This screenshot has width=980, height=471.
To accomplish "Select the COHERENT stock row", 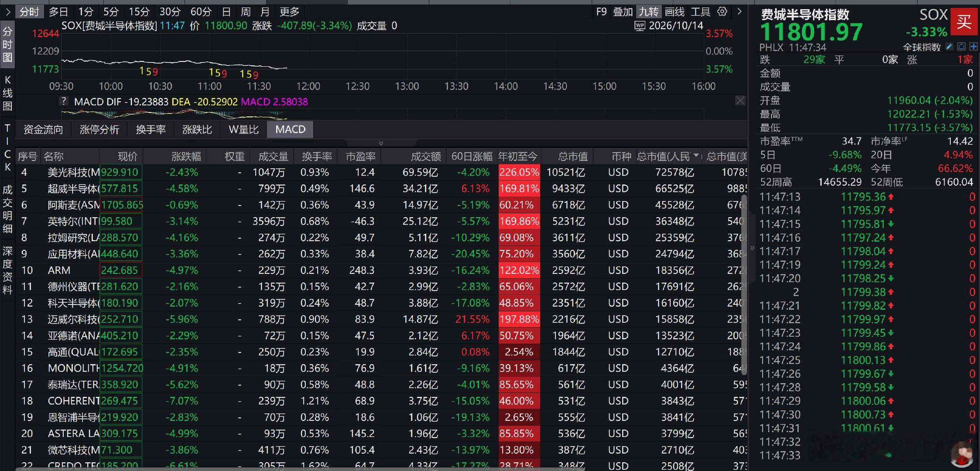I will click(381, 401).
